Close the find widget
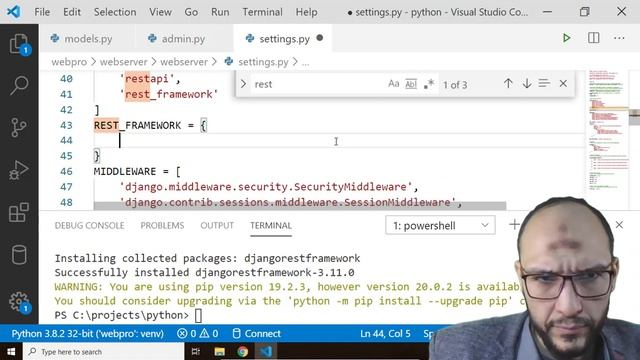This screenshot has height=360, width=640. pos(563,84)
